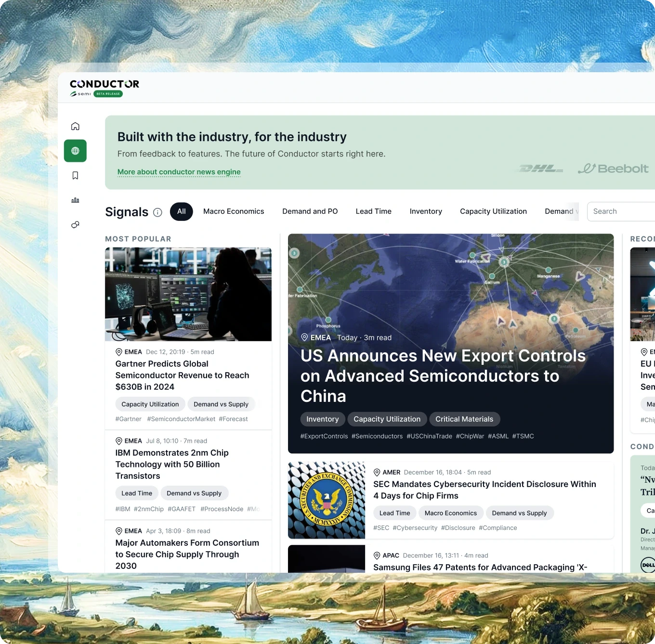Click the Beebolt partner logo
The width and height of the screenshot is (655, 644).
[613, 168]
